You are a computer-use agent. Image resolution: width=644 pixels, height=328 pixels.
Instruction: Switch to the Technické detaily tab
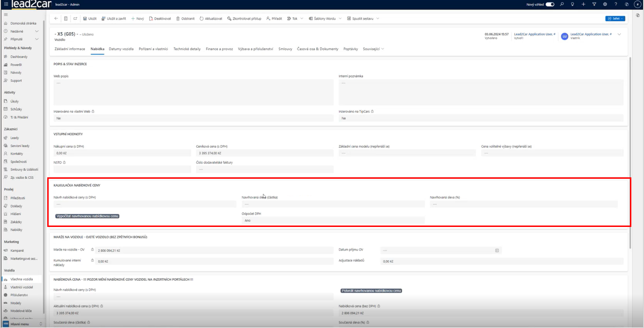[187, 49]
